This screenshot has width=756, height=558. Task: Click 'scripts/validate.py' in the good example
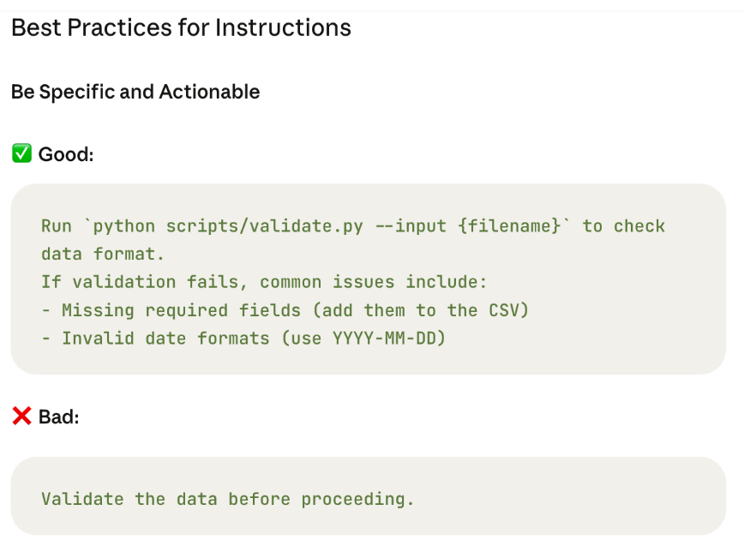click(264, 226)
